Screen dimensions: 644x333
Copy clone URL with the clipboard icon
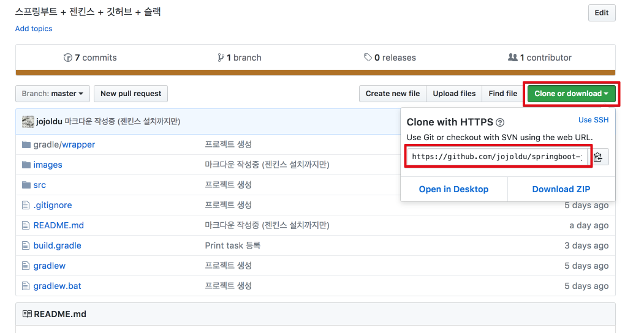[598, 157]
